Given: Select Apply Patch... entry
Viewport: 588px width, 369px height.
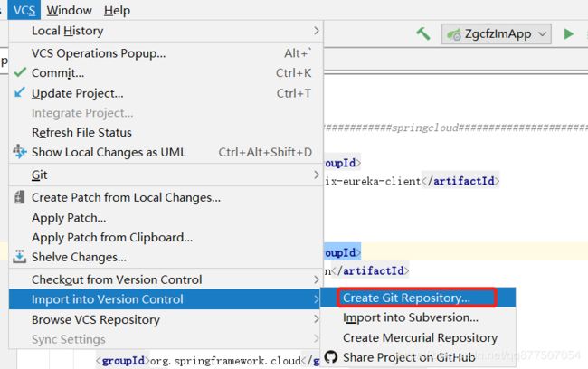Looking at the screenshot, I should click(166, 217).
